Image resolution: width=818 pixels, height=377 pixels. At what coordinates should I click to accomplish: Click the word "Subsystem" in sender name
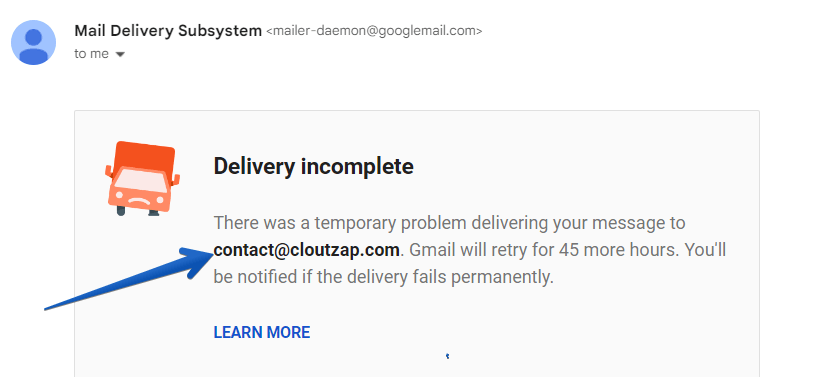pyautogui.click(x=220, y=31)
